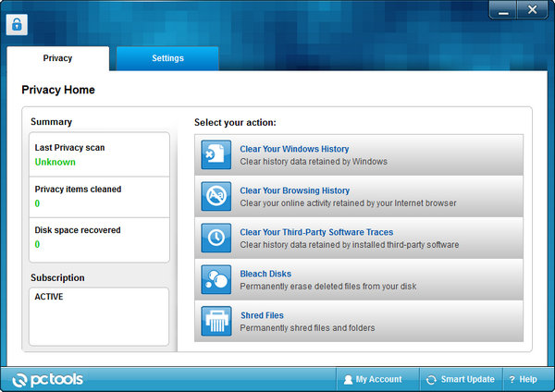Open the Shred Files action title
555x392 pixels.
click(262, 315)
